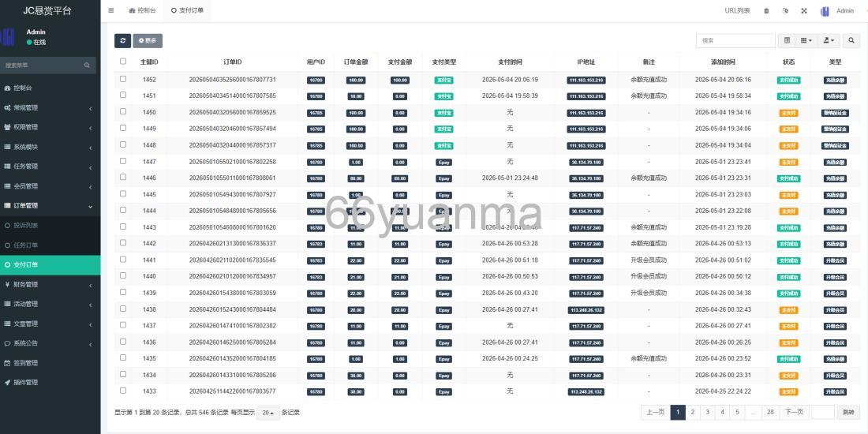Open the export dropdown in table toolbar
The width and height of the screenshot is (868, 434).
pyautogui.click(x=829, y=40)
